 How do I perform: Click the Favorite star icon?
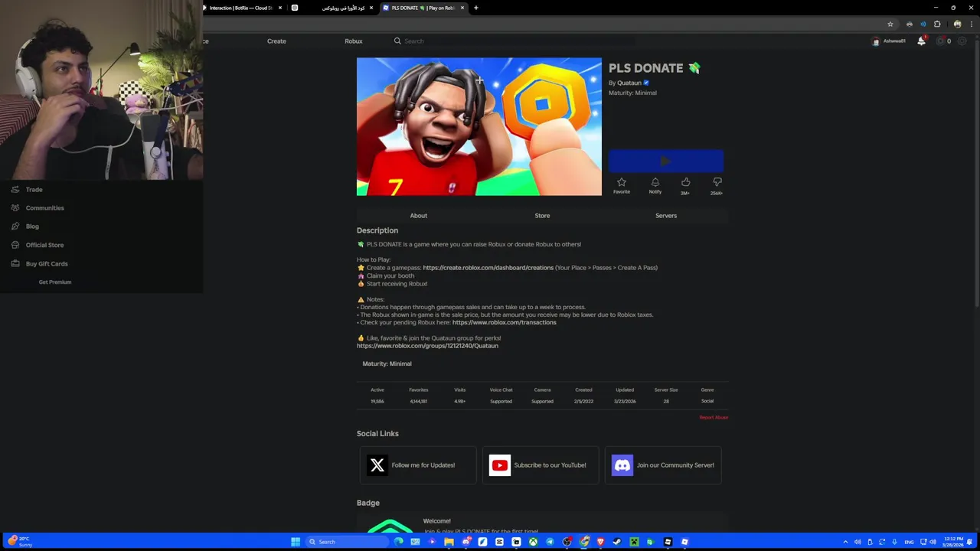pyautogui.click(x=622, y=182)
